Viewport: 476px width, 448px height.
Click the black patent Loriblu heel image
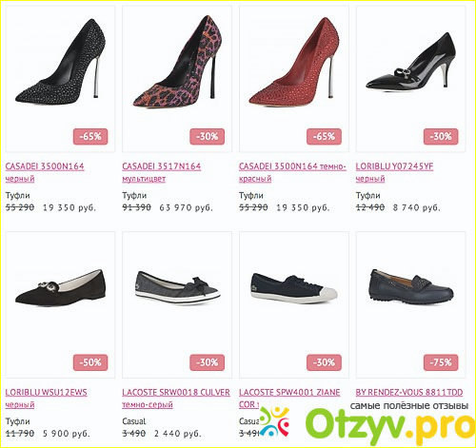point(410,63)
